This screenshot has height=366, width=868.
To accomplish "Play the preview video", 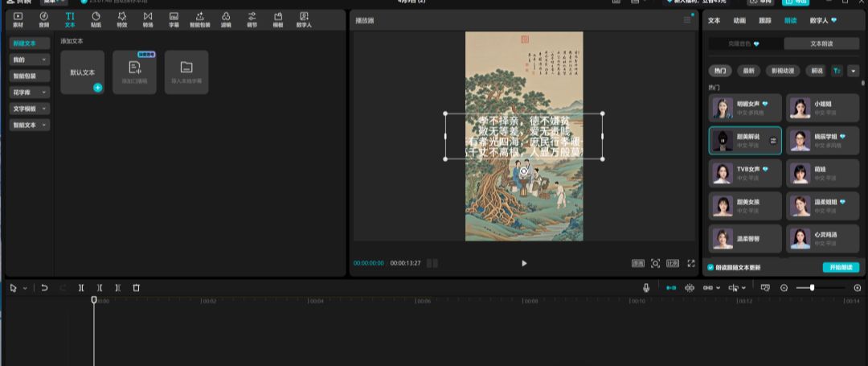I will (524, 264).
